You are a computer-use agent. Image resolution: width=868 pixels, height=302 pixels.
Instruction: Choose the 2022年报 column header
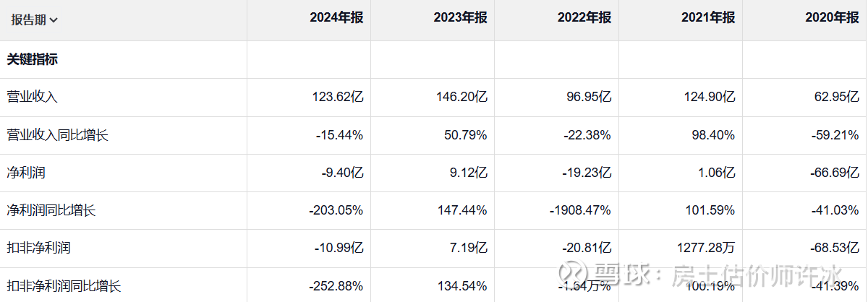[x=584, y=19]
